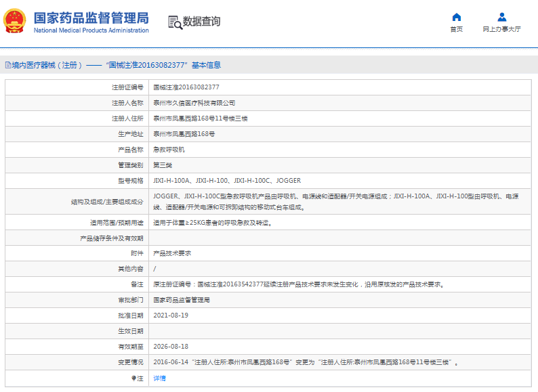
Task: Click registrant name 泰州市久信医疗科技有限公司
Action: (194, 103)
